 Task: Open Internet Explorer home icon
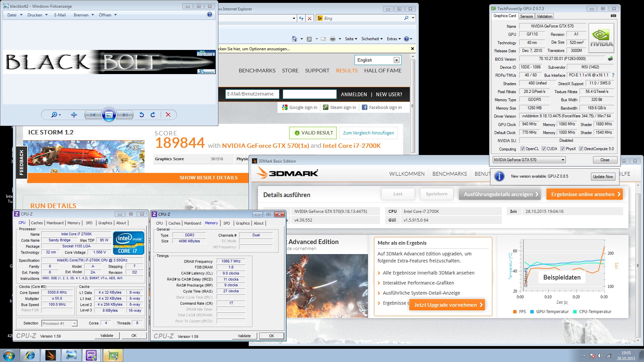(294, 39)
